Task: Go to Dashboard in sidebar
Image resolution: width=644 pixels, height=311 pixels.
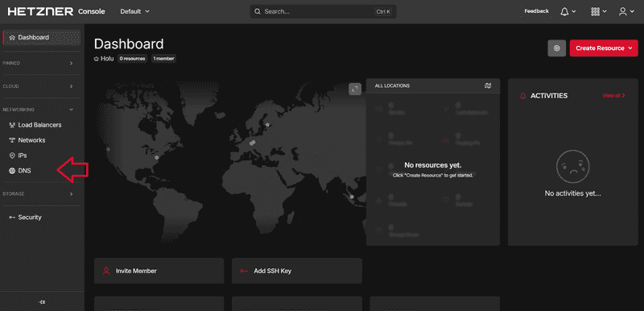Action: 42,37
